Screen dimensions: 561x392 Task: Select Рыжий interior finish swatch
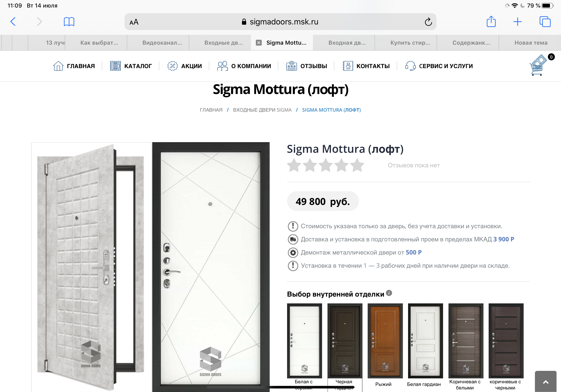(385, 341)
